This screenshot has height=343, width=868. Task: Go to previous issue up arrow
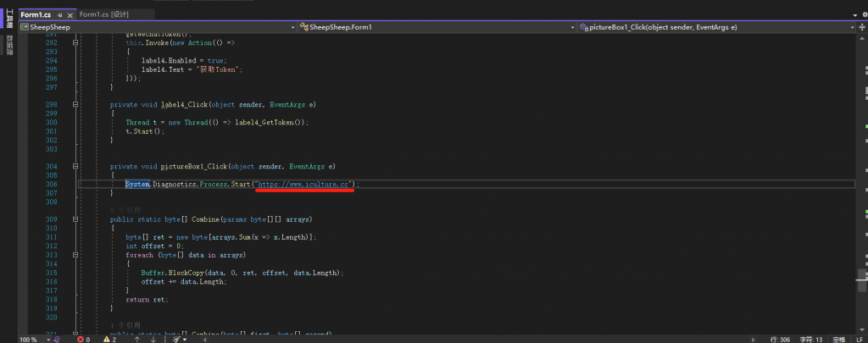[x=139, y=339]
